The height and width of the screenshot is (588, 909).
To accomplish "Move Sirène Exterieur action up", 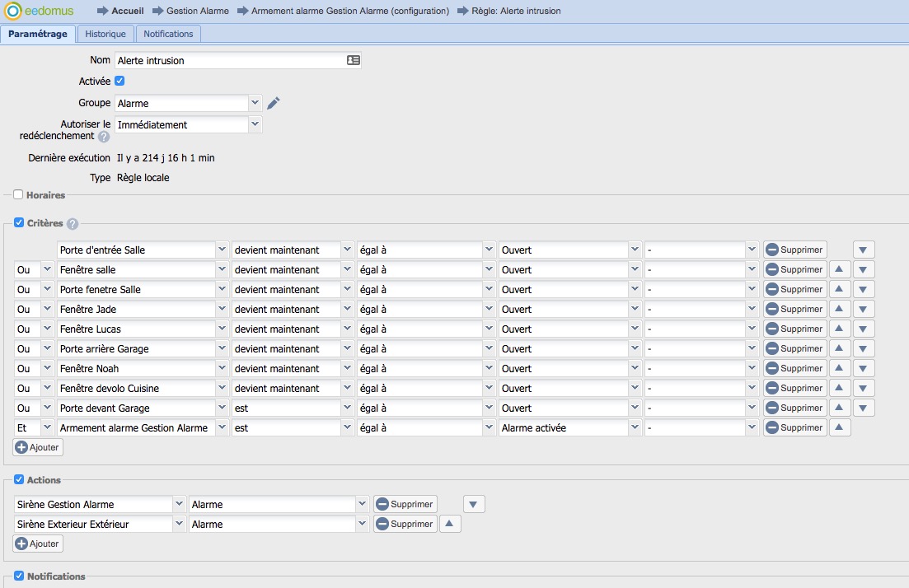I will point(449,524).
